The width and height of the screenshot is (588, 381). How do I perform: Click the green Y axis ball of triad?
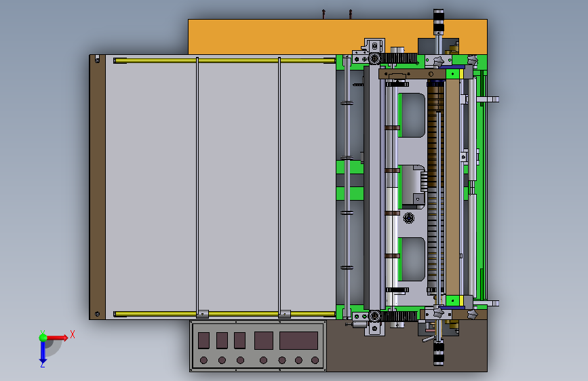[43, 338]
